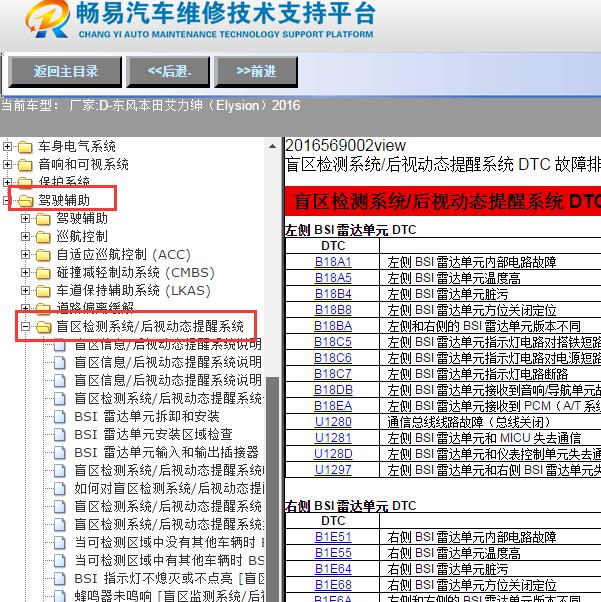Open the B18A5 DTC link
The image size is (601, 602).
click(x=333, y=278)
